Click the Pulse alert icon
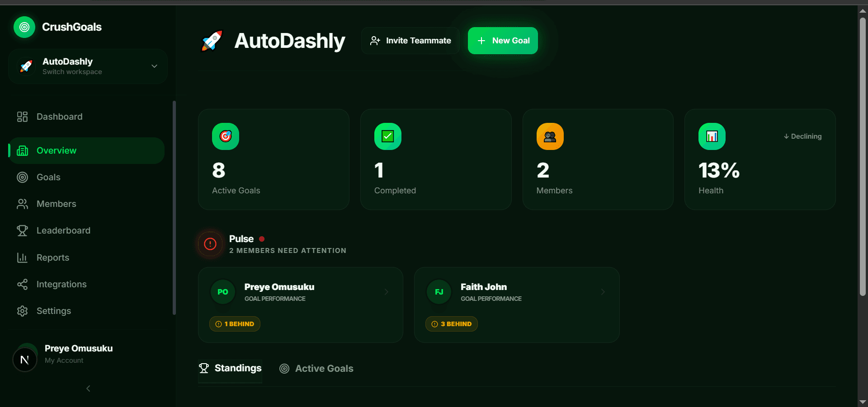The width and height of the screenshot is (868, 407). tap(210, 244)
